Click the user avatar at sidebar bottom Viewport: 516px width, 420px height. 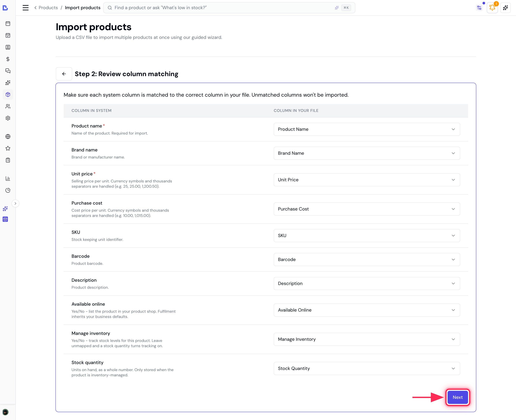pos(5,412)
